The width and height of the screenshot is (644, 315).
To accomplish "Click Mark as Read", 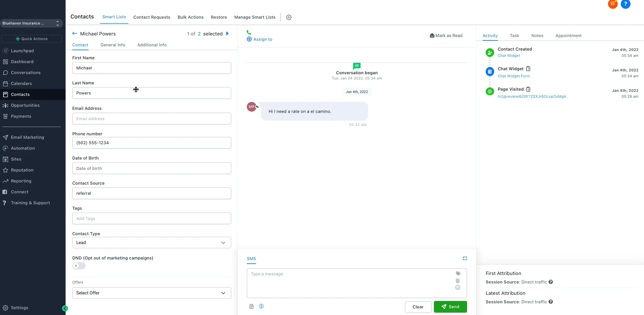I will [x=446, y=36].
